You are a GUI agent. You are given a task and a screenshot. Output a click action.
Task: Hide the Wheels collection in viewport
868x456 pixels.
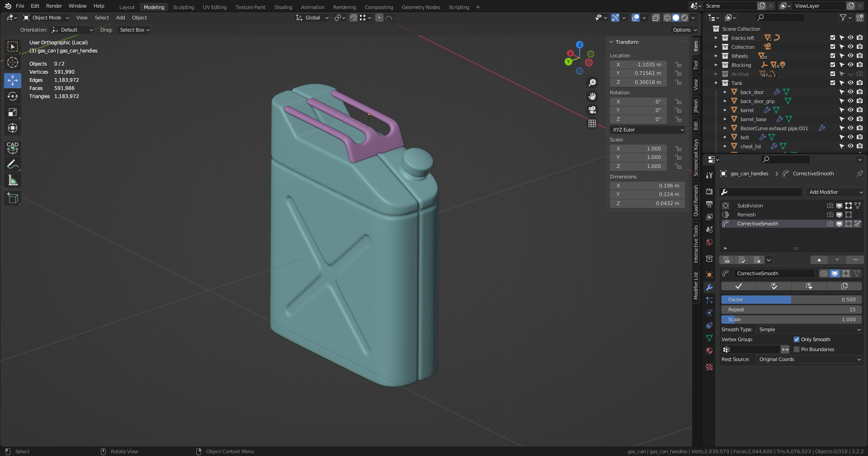pyautogui.click(x=850, y=56)
